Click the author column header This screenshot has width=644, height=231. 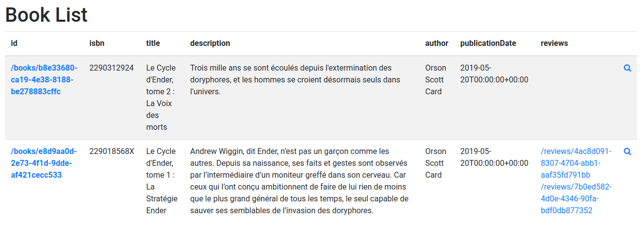point(437,43)
